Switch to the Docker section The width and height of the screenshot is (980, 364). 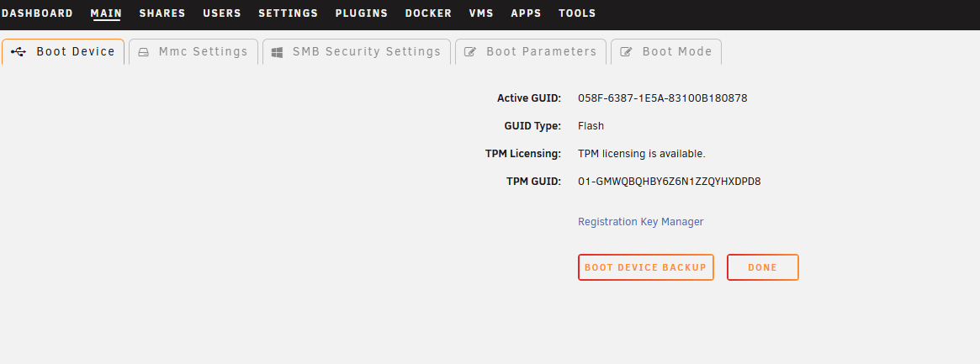coord(428,13)
